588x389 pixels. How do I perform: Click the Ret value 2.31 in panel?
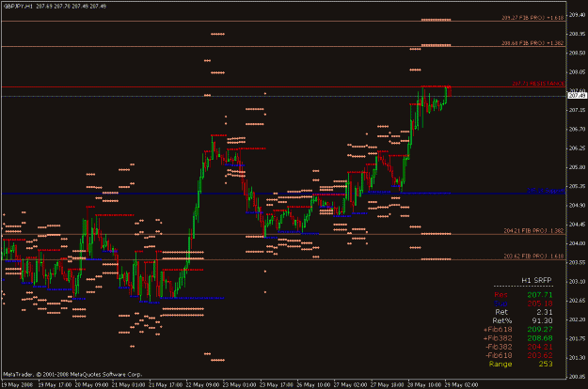[x=544, y=312]
